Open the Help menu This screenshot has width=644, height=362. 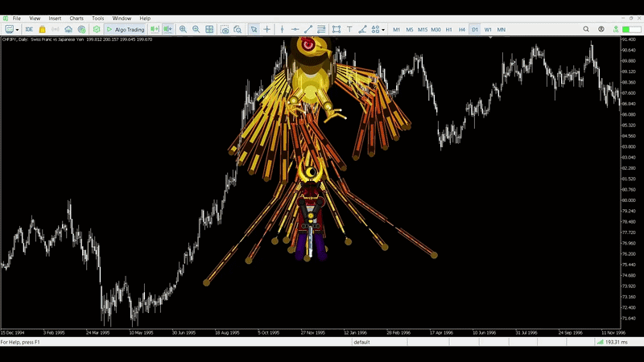(x=145, y=19)
